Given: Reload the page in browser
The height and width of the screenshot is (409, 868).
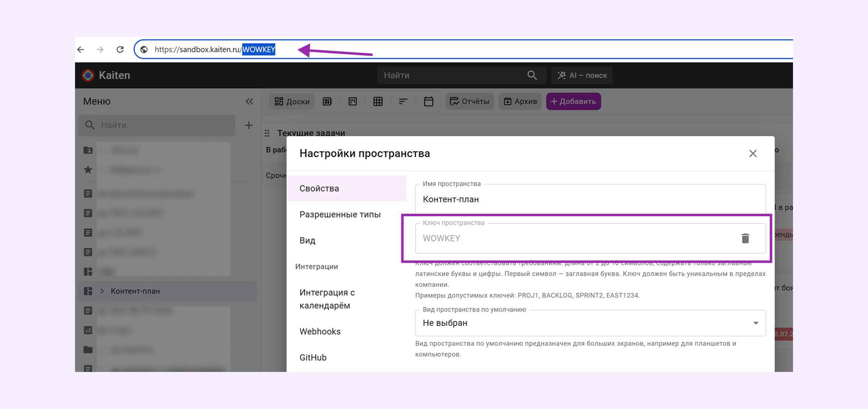Looking at the screenshot, I should click(x=120, y=49).
